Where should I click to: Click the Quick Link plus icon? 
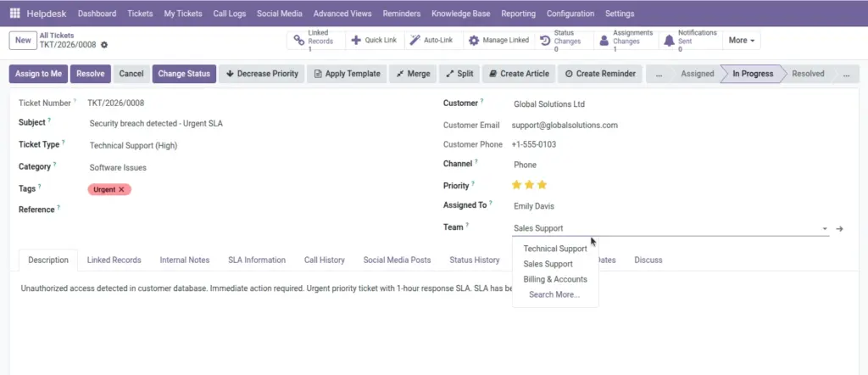coord(357,41)
